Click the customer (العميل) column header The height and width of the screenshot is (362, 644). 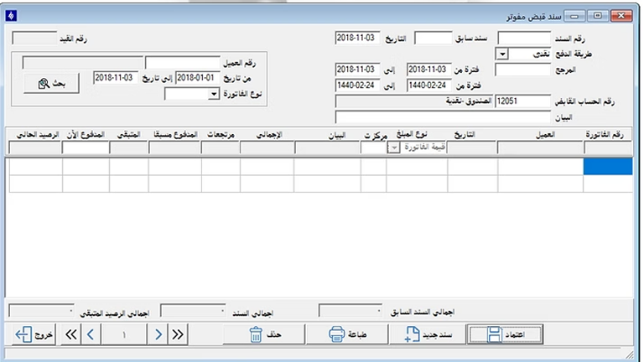point(545,135)
